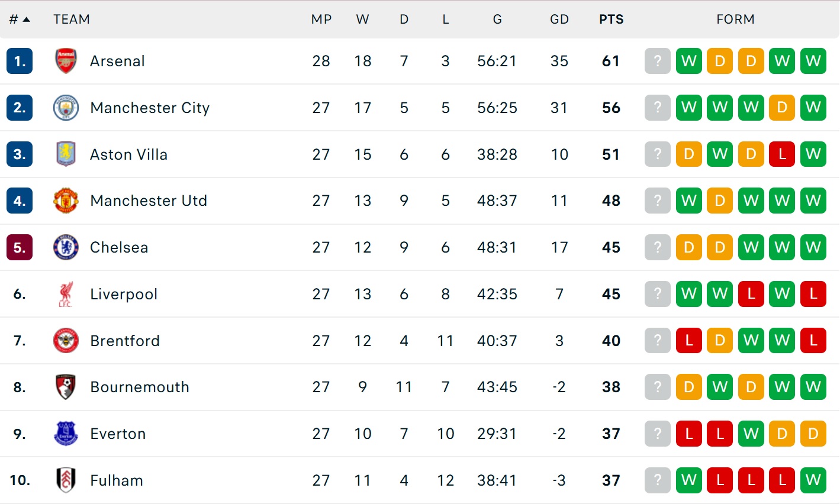The height and width of the screenshot is (504, 840).
Task: Click the Fulham club crest icon
Action: coord(66,480)
